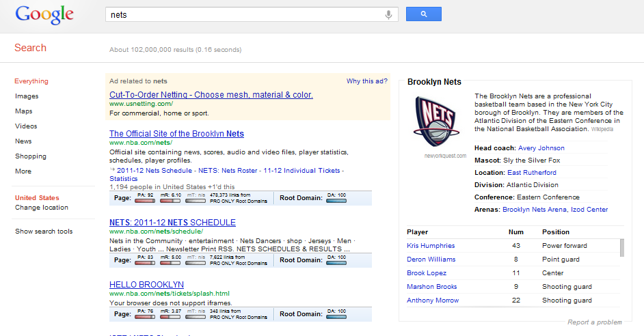Open the HELLO BROOKLYN result
This screenshot has height=336, width=644.
coord(146,285)
